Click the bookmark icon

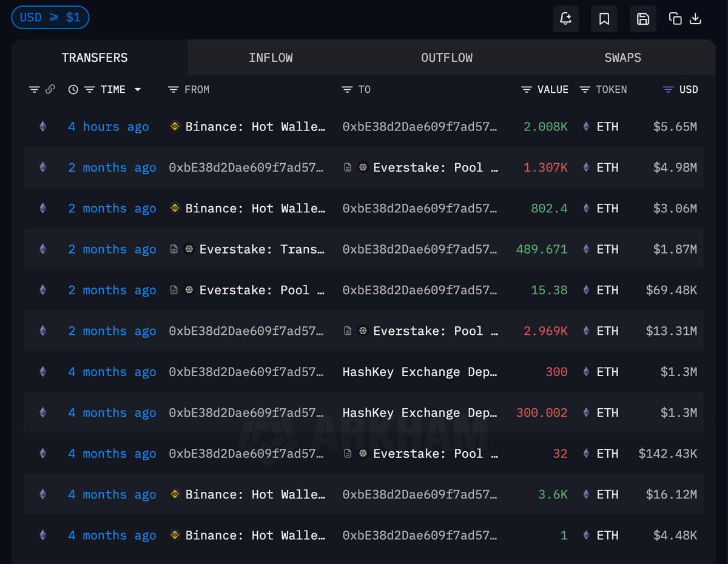coord(604,19)
